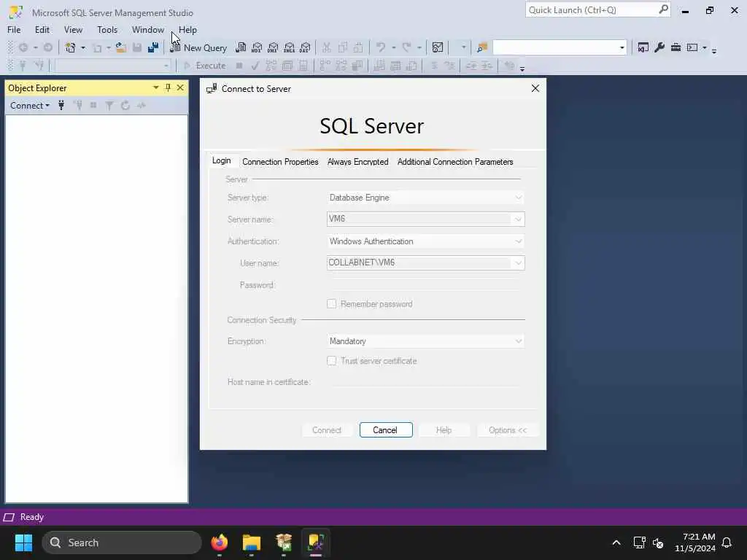The height and width of the screenshot is (560, 747).
Task: Open the Encryption dropdown showing Mandatory
Action: [425, 341]
